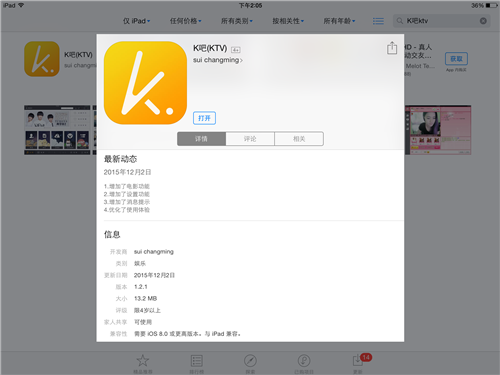
Task: Open the Top Charts list tab icon
Action: [197, 361]
